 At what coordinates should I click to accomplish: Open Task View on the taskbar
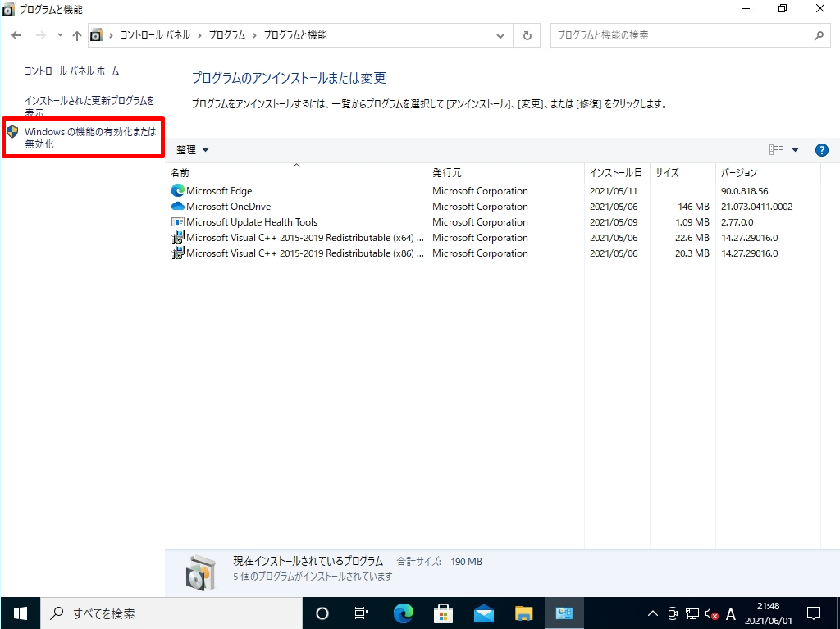coord(362,613)
